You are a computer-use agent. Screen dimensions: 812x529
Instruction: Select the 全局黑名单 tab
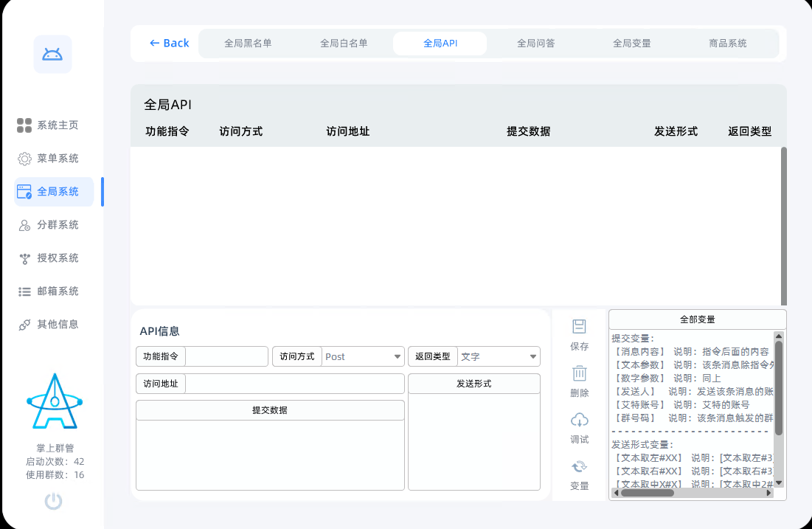pos(249,44)
